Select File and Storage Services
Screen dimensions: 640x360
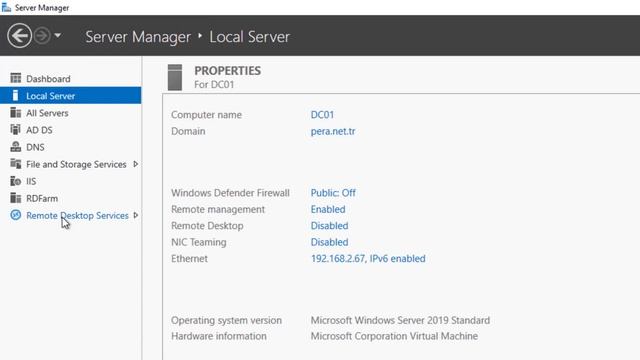(x=76, y=164)
